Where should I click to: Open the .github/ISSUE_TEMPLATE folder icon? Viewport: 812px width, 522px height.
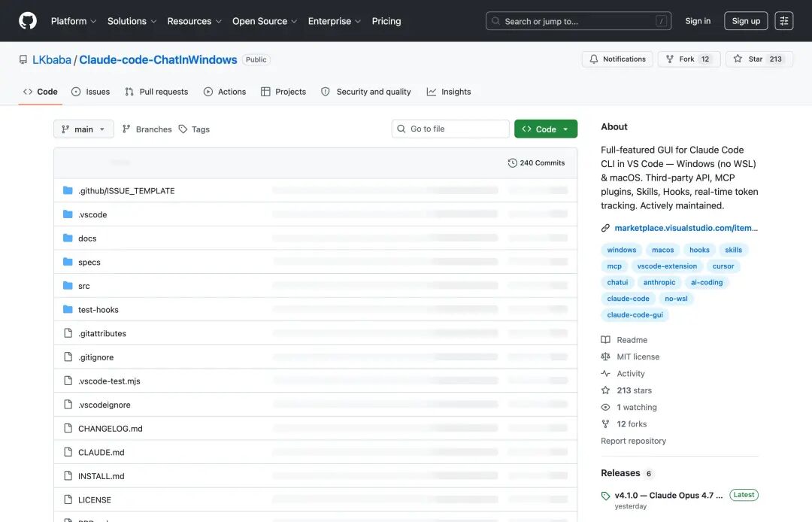[x=68, y=190]
